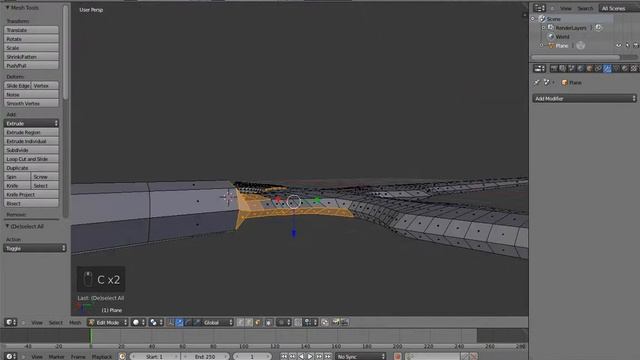
Task: Select World in the outliner
Action: point(562,37)
